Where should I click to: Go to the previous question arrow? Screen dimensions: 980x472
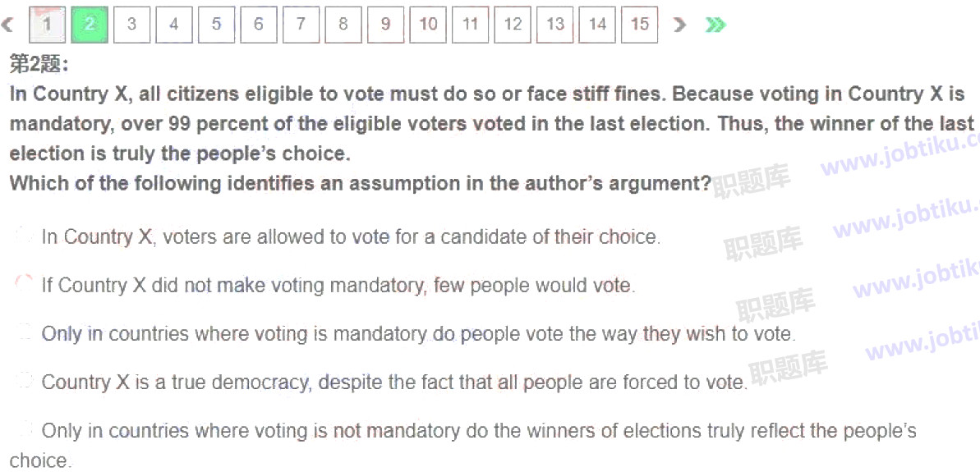tap(7, 25)
